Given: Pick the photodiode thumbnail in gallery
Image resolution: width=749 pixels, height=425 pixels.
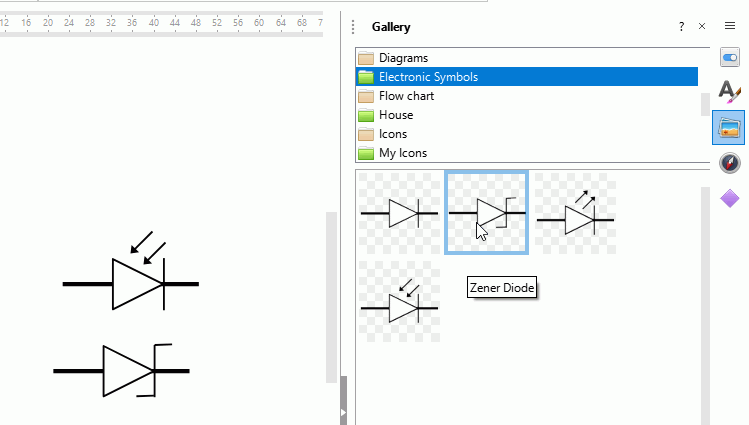Looking at the screenshot, I should [x=399, y=302].
